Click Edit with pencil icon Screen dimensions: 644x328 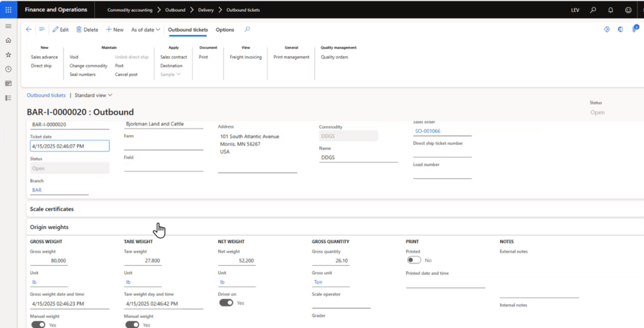(x=60, y=30)
